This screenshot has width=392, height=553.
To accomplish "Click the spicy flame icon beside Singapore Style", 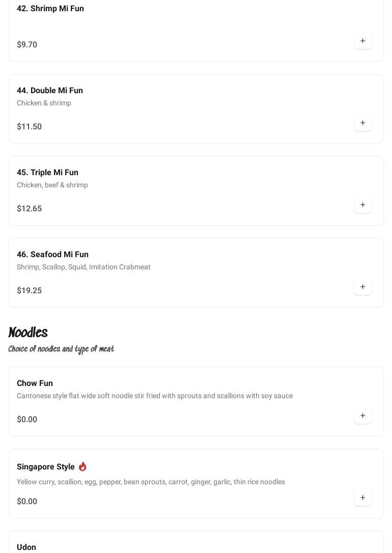I will (x=82, y=466).
